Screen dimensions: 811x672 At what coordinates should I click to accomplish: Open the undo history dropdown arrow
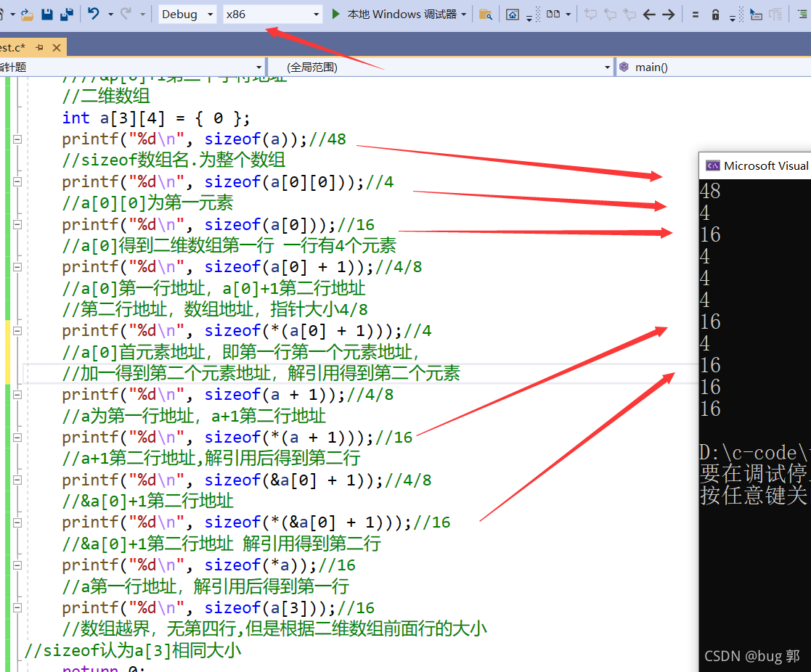[x=110, y=15]
